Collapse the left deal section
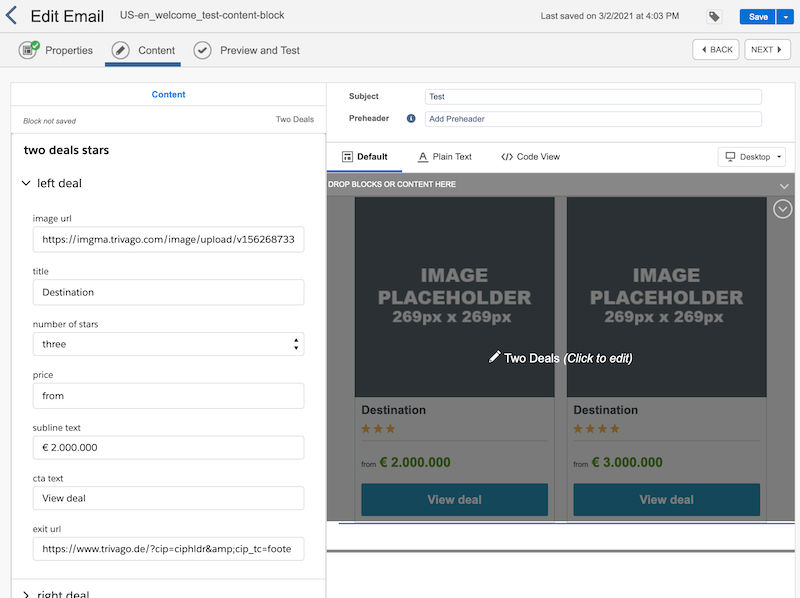The width and height of the screenshot is (800, 598). pos(27,184)
